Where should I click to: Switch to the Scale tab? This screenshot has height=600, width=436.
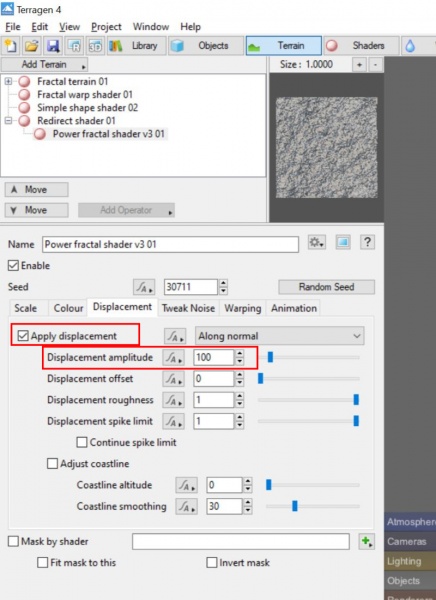(x=26, y=308)
